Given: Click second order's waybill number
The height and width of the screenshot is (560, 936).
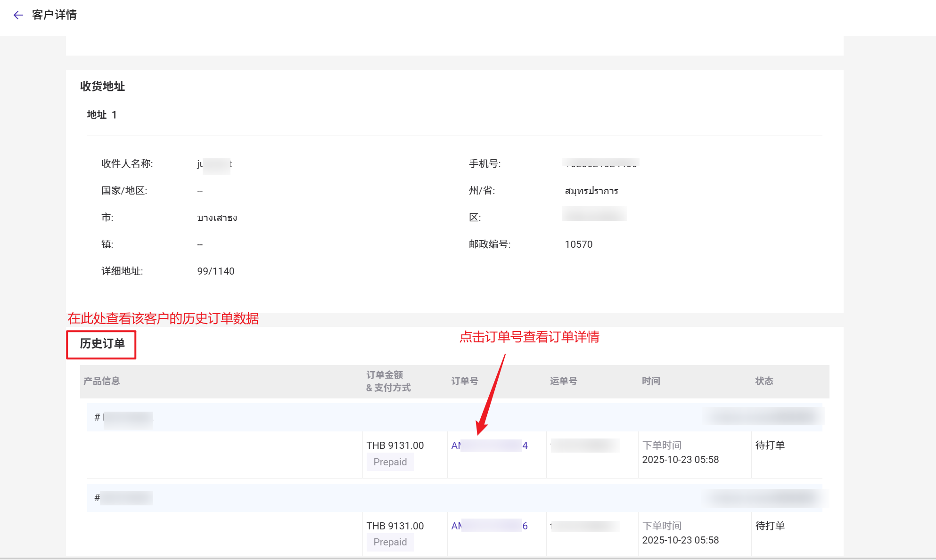Looking at the screenshot, I should (584, 526).
